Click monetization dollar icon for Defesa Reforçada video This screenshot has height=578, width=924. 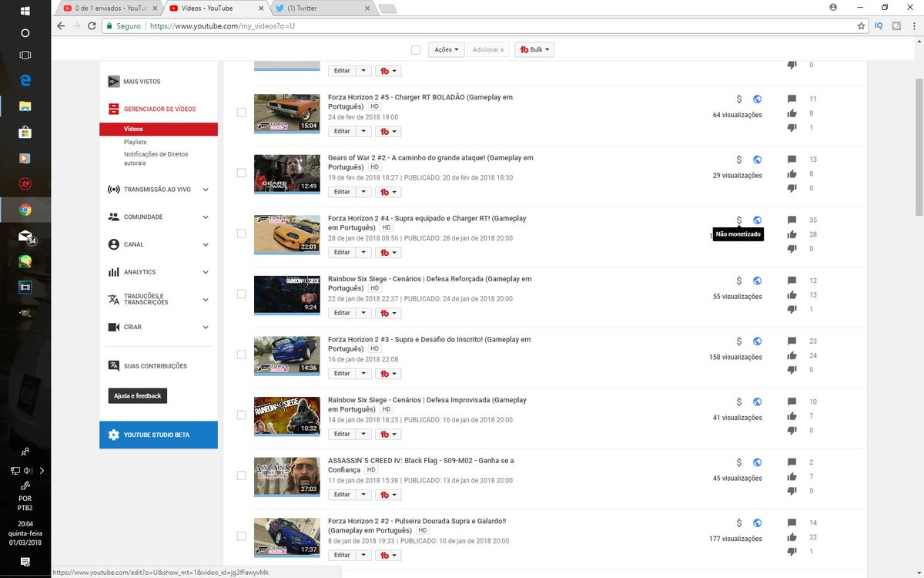[738, 281]
